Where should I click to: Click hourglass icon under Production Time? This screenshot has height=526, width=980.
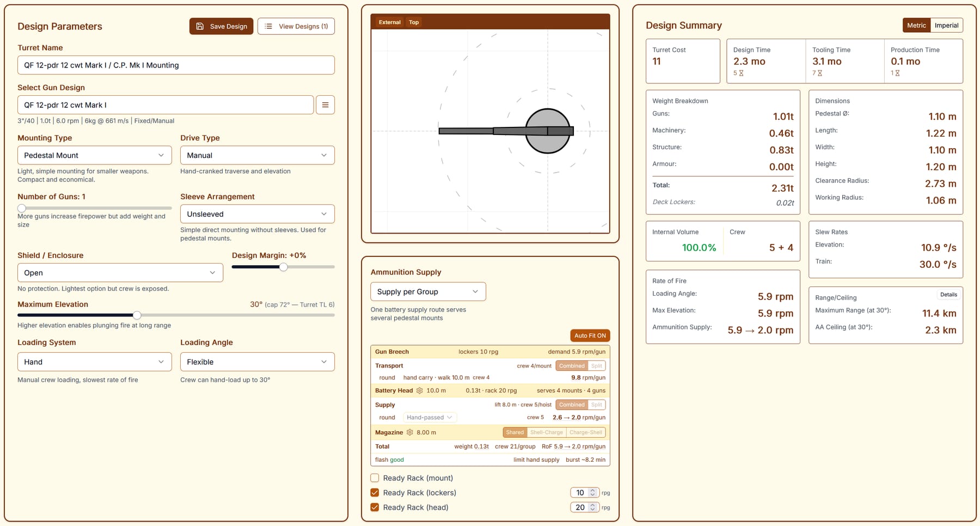(897, 73)
